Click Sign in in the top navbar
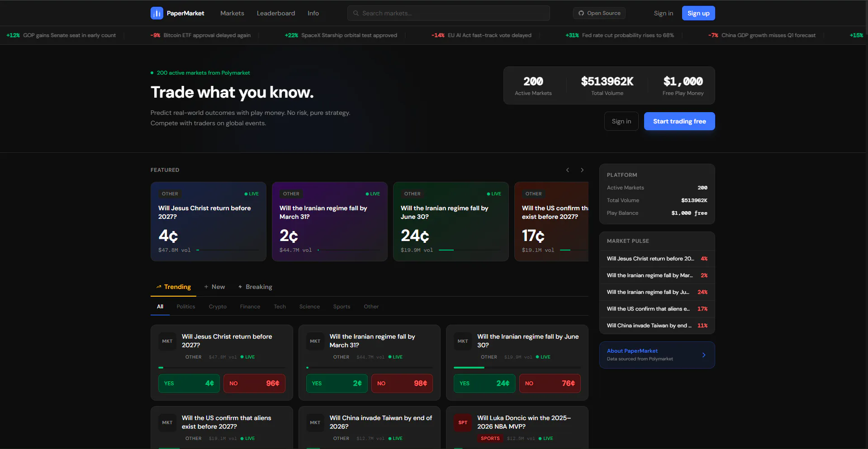The width and height of the screenshot is (868, 449). [x=663, y=13]
